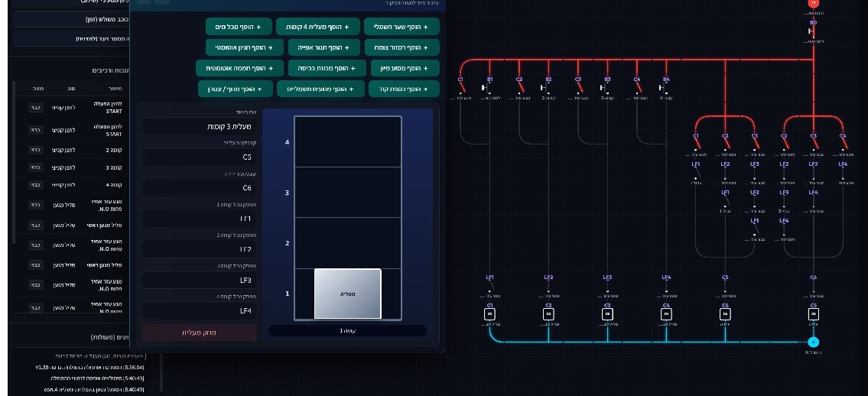868x396 pixels.
Task: Click the הוסף שער חשמלי button
Action: coord(401,27)
